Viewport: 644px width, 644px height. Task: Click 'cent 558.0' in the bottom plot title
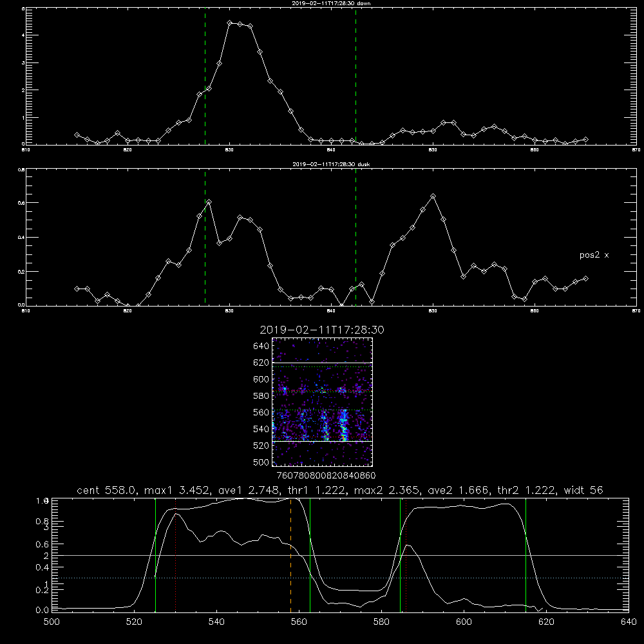tap(106, 490)
